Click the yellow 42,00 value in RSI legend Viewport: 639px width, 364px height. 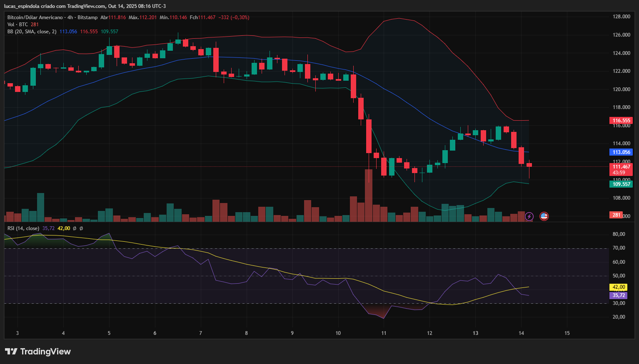click(x=64, y=228)
